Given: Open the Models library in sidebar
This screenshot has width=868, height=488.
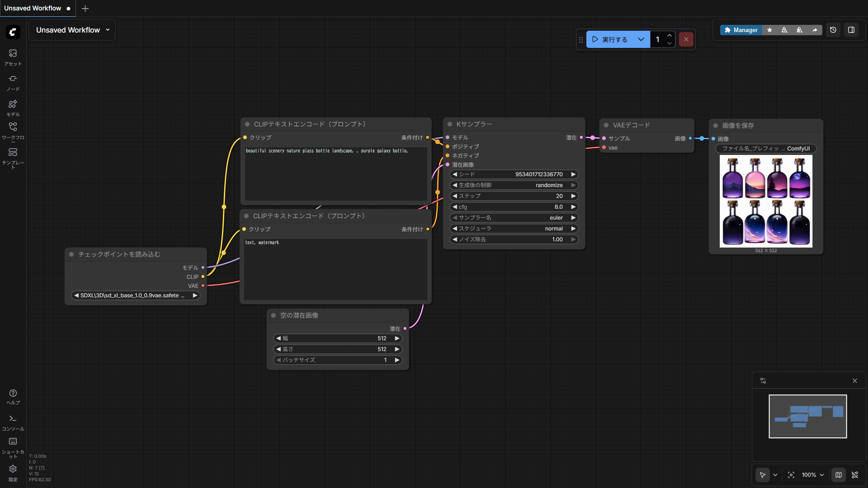Looking at the screenshot, I should click(x=13, y=108).
